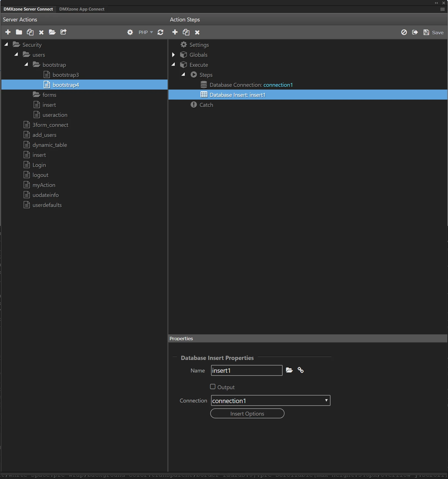Open the PHP server model dropdown
448x479 pixels.
click(x=146, y=32)
